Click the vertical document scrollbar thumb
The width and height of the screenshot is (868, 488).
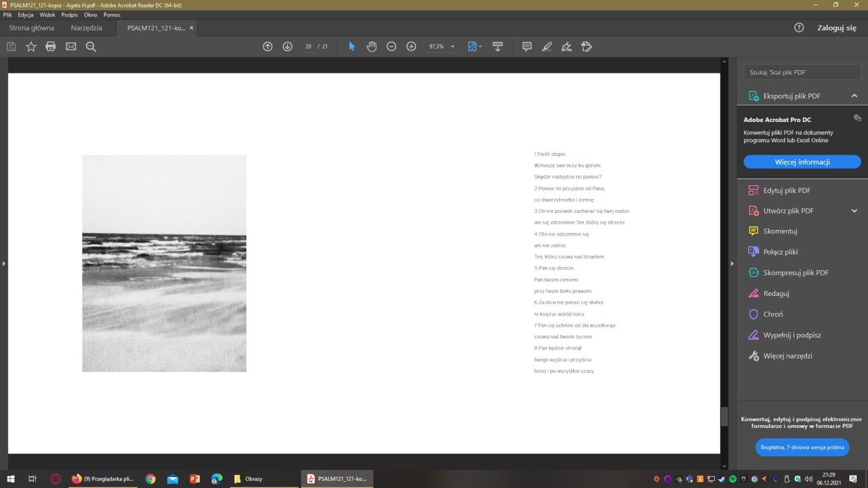click(724, 417)
